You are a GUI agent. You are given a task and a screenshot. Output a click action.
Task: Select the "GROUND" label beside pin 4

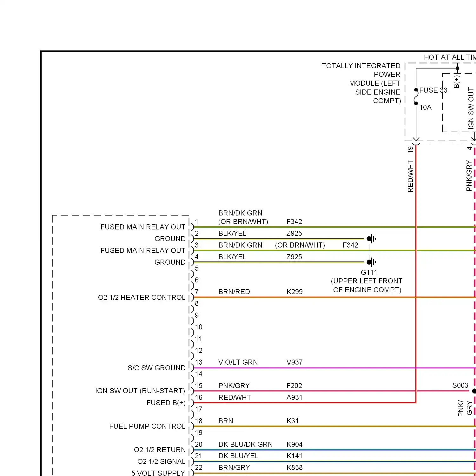[x=170, y=262]
